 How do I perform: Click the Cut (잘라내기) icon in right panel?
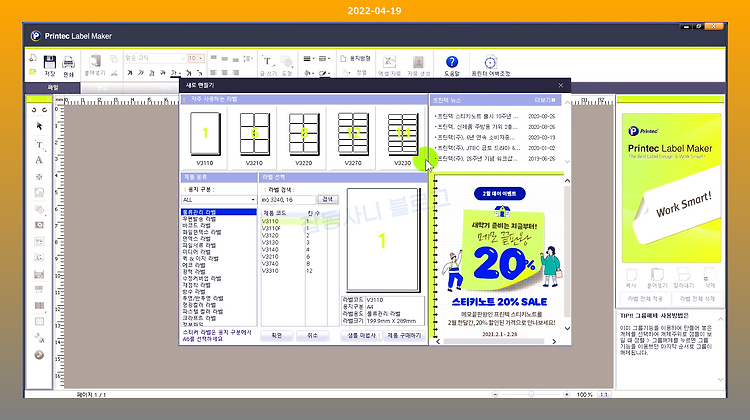[x=684, y=277]
